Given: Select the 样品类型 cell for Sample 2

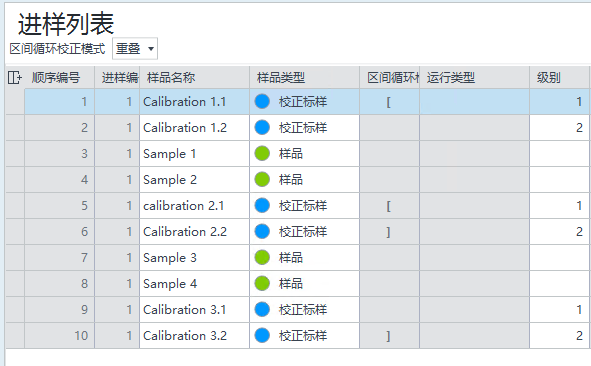Looking at the screenshot, I should (304, 179).
